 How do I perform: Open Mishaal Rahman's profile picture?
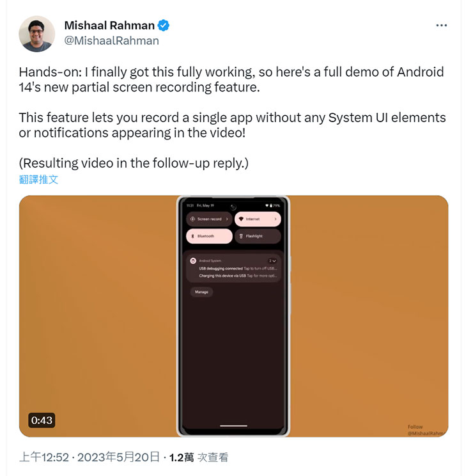click(36, 34)
